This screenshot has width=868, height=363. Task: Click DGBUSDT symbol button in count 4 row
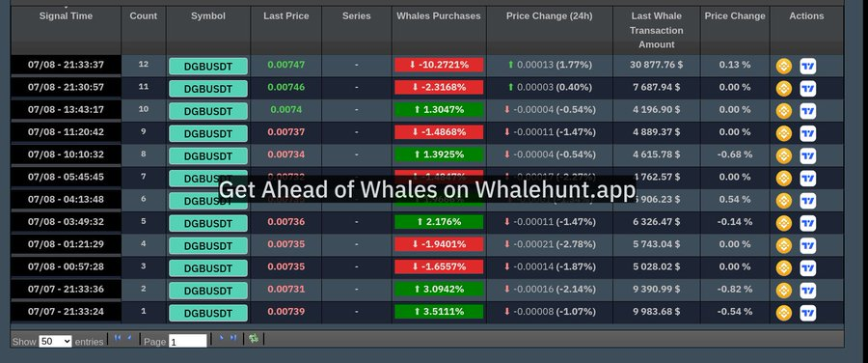click(208, 245)
